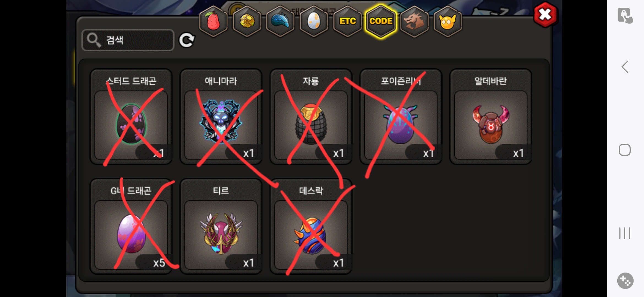The width and height of the screenshot is (644, 297).
Task: Tap the G네 드래곤 egg x5 slot
Action: [x=131, y=226]
